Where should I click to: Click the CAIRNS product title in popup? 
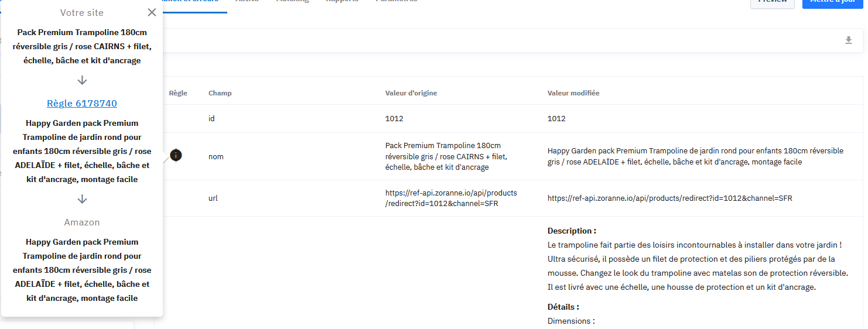[82, 46]
